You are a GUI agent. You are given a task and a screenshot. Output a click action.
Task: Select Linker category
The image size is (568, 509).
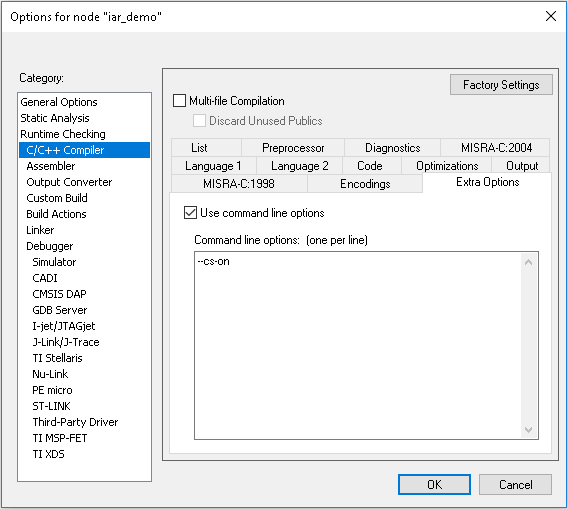84,230
